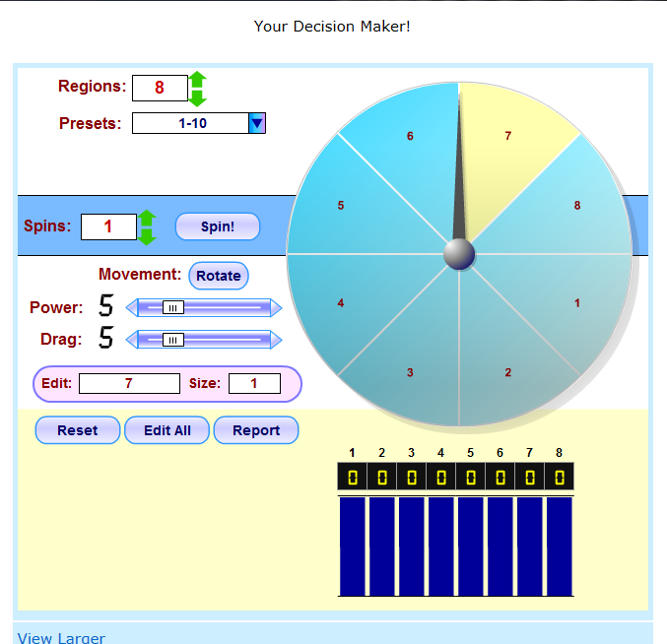667x644 pixels.
Task: Click the counter under column 5
Action: (x=471, y=477)
